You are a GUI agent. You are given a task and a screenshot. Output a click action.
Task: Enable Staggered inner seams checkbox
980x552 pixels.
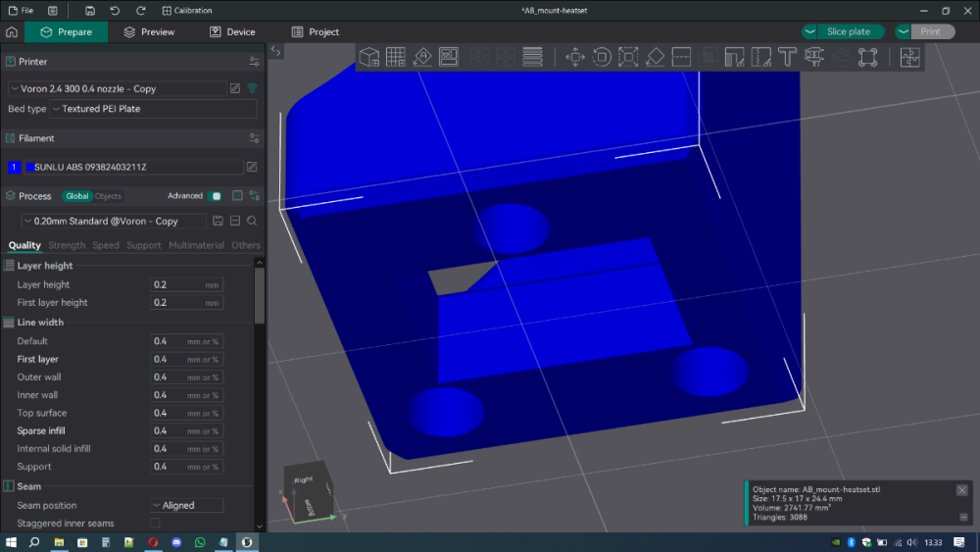coord(155,523)
